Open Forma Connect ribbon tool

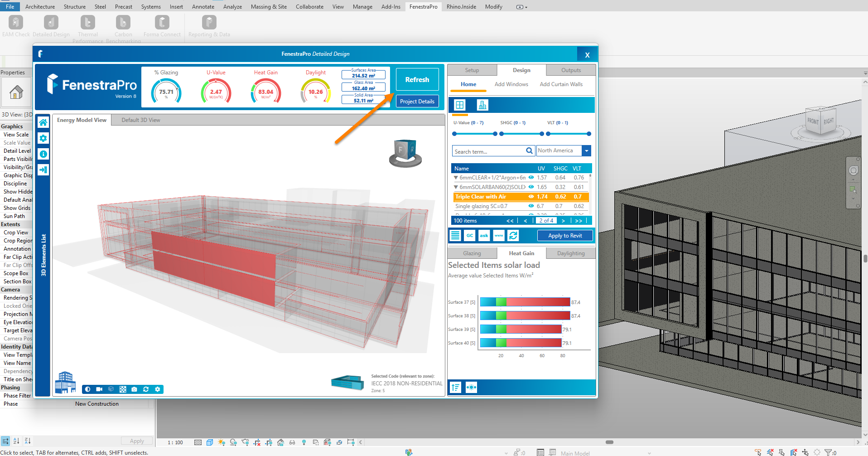162,26
